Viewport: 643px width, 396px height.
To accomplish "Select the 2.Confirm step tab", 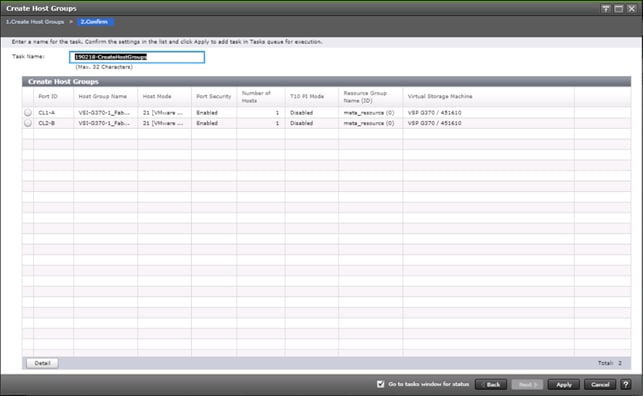I will pyautogui.click(x=94, y=22).
